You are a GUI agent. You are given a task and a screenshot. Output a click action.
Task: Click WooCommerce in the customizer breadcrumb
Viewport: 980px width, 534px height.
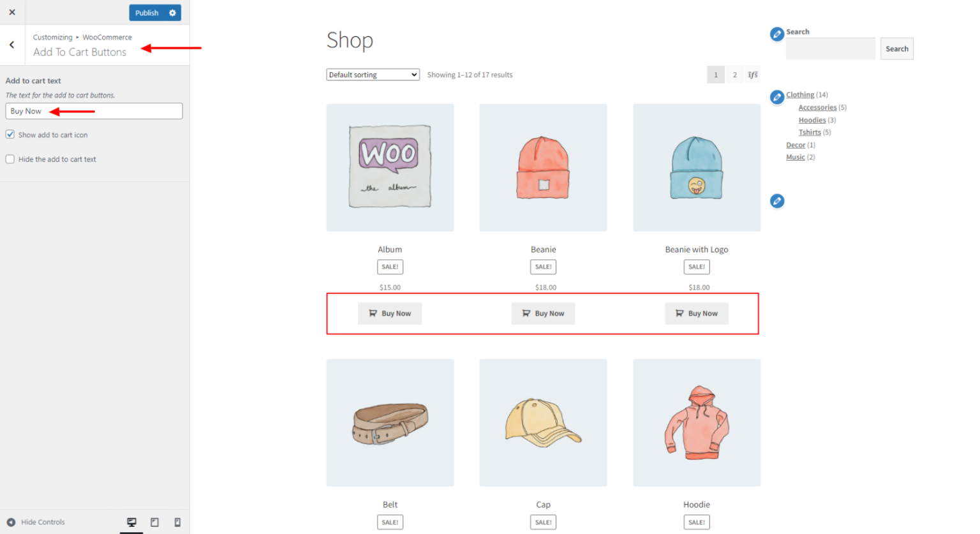pos(107,37)
